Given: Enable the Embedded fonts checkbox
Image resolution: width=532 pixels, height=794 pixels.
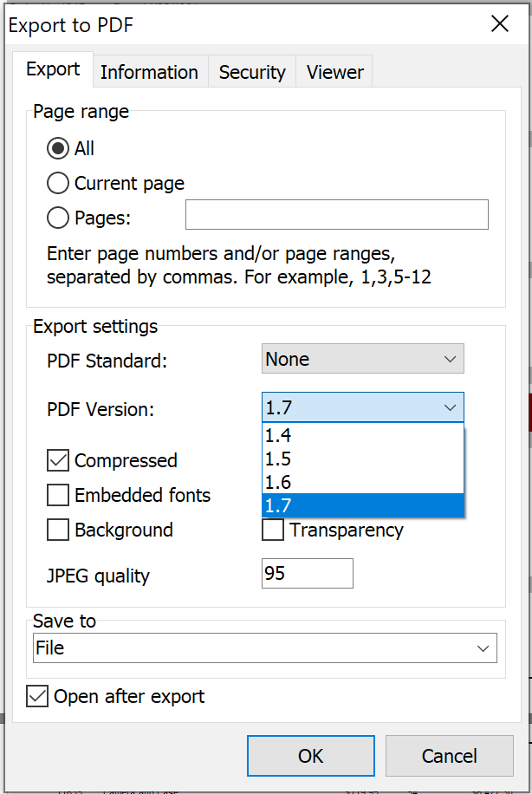Looking at the screenshot, I should pos(58,495).
